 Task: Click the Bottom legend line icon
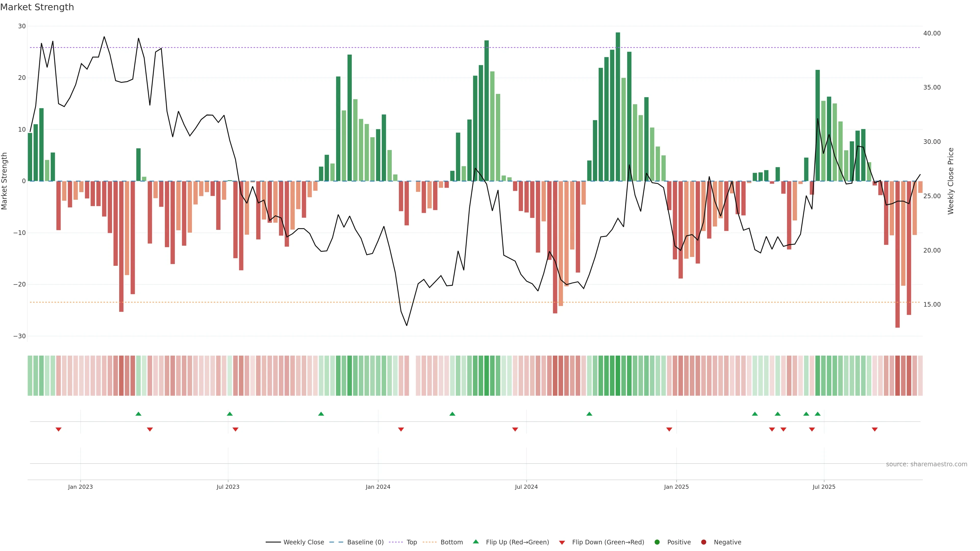(430, 542)
